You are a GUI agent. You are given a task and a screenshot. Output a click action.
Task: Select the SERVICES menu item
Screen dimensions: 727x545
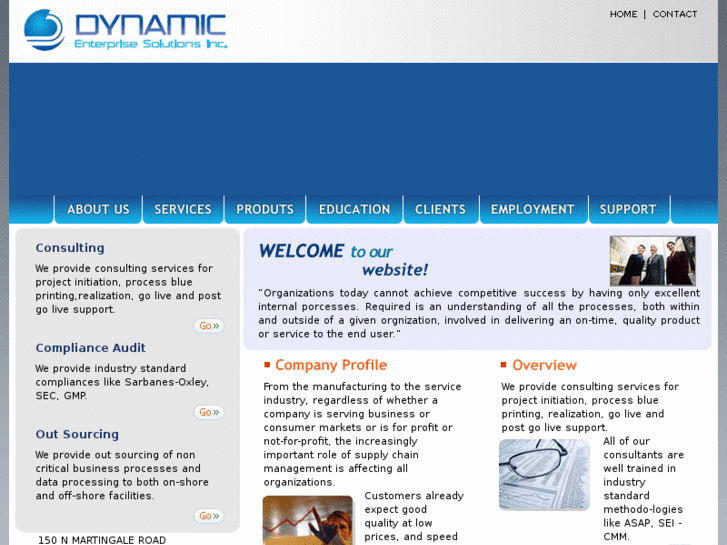point(183,210)
